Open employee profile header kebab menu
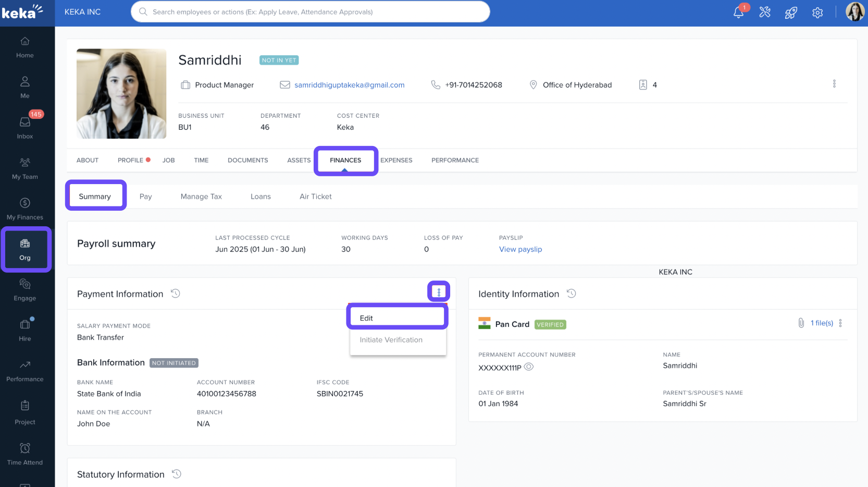This screenshot has width=868, height=487. 834,84
